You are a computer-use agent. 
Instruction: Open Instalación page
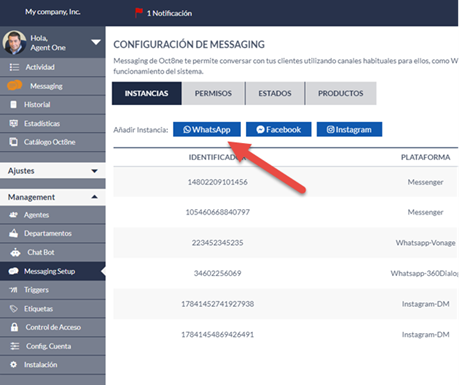[x=53, y=365]
